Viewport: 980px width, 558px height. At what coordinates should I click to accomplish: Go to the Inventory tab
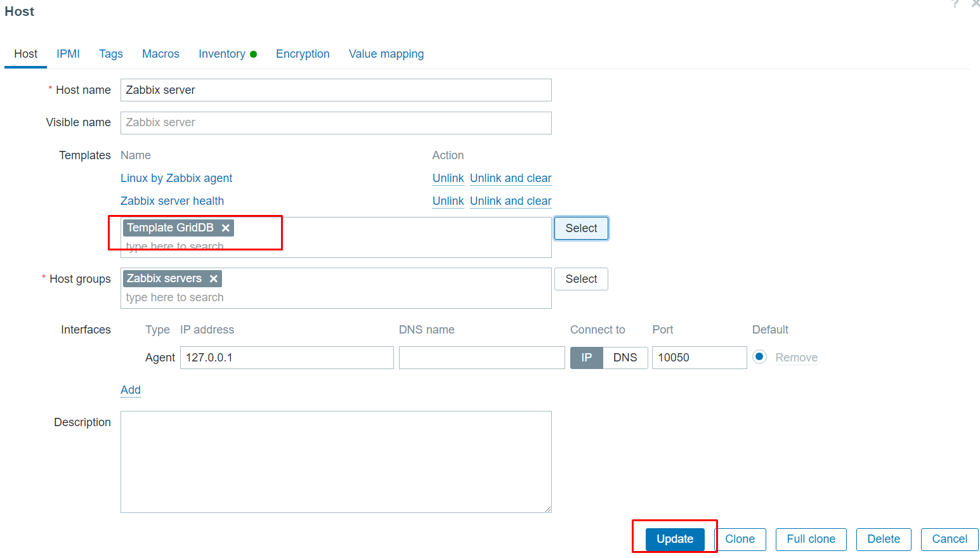click(222, 54)
